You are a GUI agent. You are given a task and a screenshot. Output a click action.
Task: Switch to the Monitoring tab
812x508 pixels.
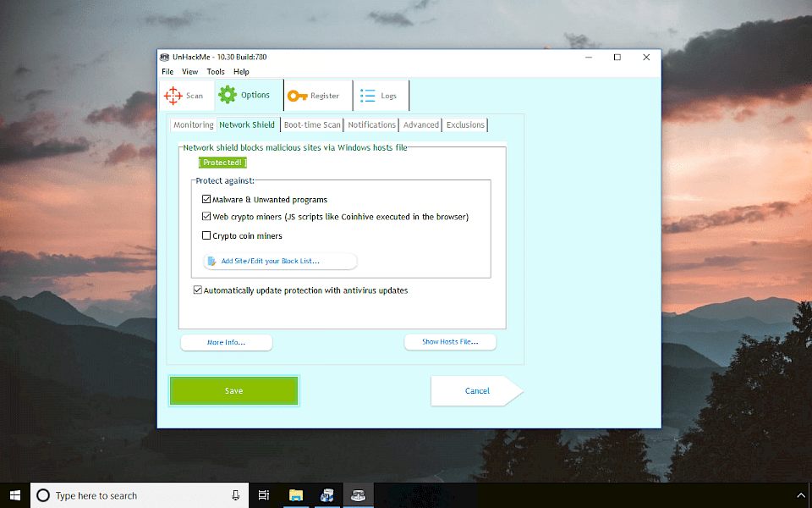pyautogui.click(x=193, y=125)
